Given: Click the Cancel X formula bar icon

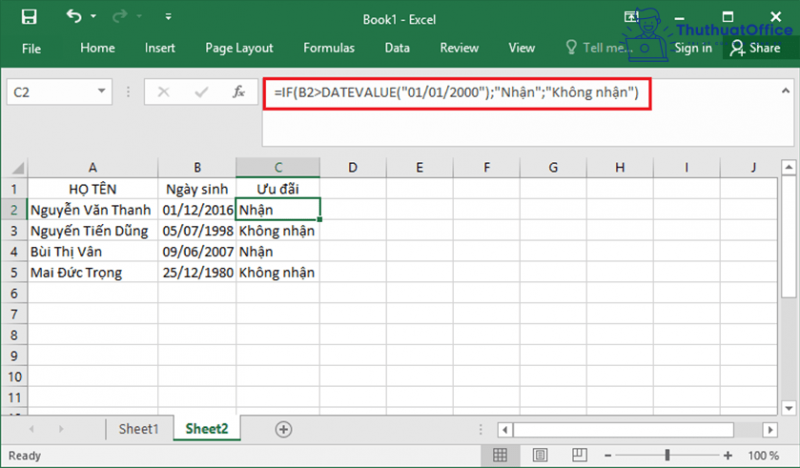Looking at the screenshot, I should click(x=163, y=92).
